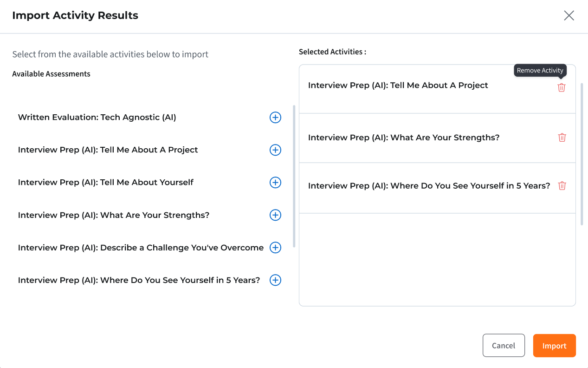Viewport: 588px width, 368px height.
Task: Add What Are Your Strengths activity
Action: tap(275, 215)
